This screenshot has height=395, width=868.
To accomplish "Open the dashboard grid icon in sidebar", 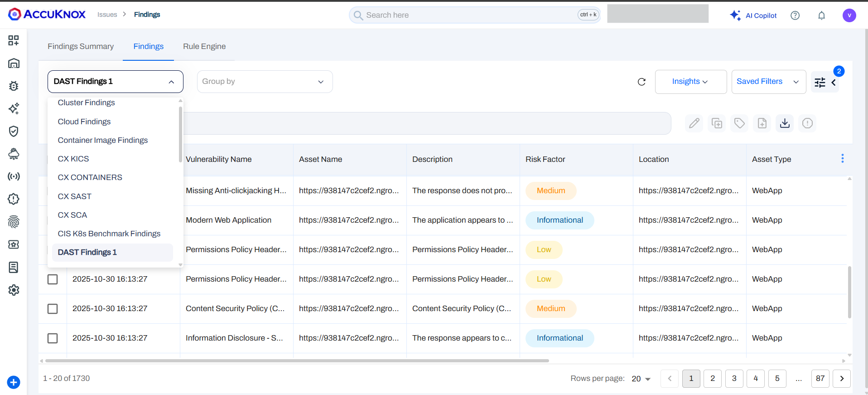I will pos(14,40).
